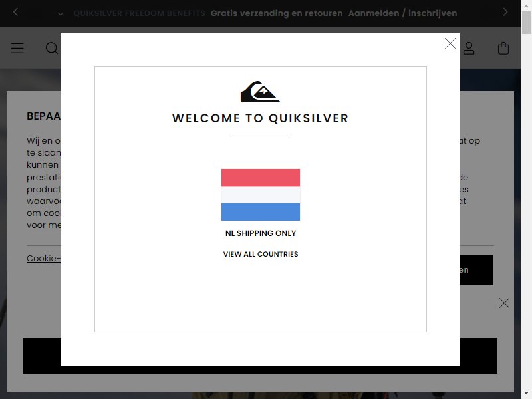Go to next promo banner message
532x399 pixels.
[x=505, y=12]
